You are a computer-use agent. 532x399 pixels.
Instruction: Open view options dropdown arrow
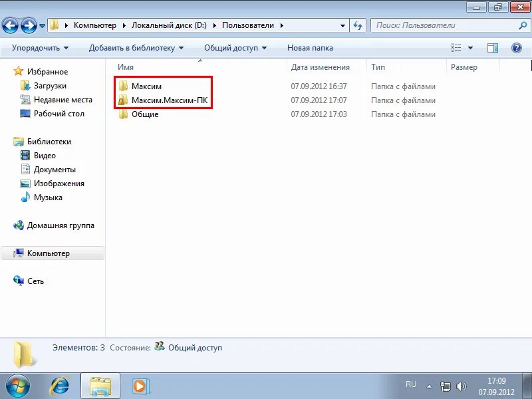[x=470, y=48]
